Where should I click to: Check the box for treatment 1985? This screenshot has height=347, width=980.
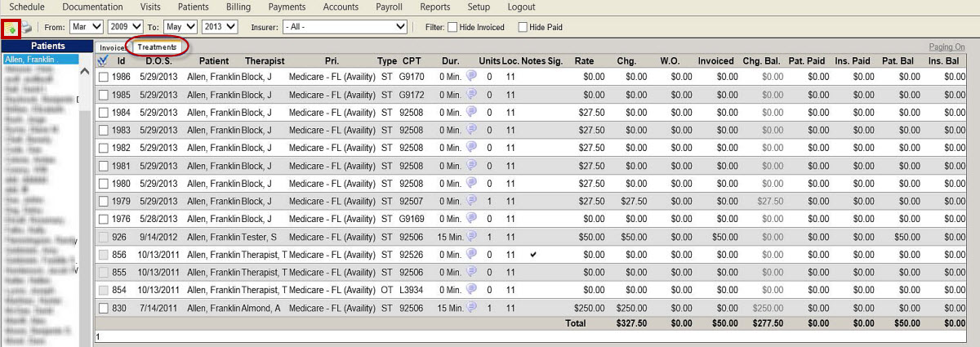(x=104, y=94)
